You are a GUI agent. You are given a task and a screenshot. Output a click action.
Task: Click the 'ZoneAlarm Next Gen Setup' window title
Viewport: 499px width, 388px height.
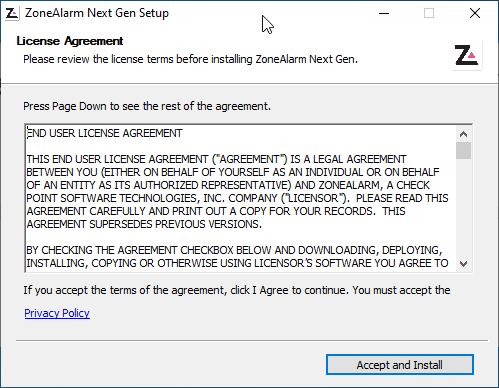[97, 13]
